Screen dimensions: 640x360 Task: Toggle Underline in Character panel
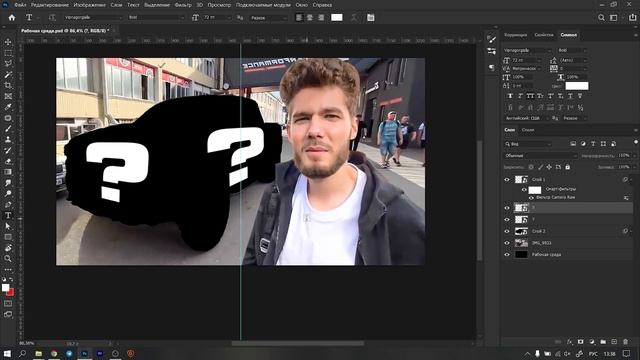click(570, 96)
